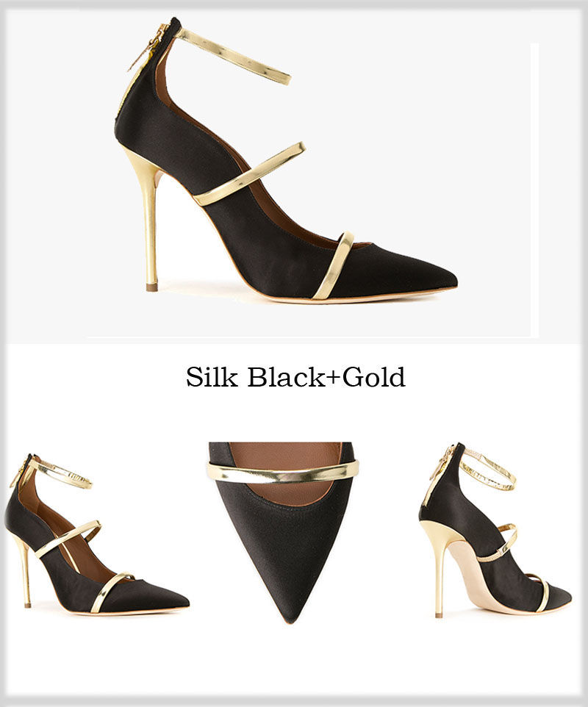The image size is (588, 707).
Task: Open the rear-view shoe thumbnail
Action: click(495, 531)
